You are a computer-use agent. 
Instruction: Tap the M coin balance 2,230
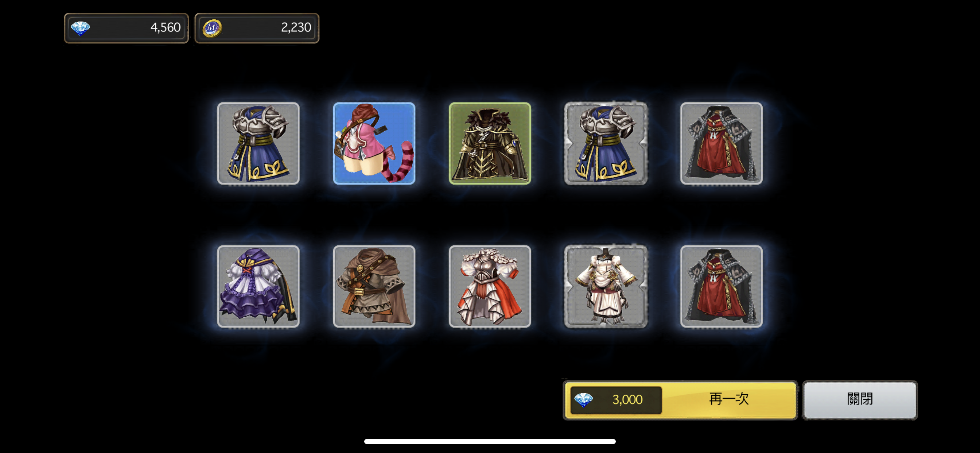pos(257,28)
